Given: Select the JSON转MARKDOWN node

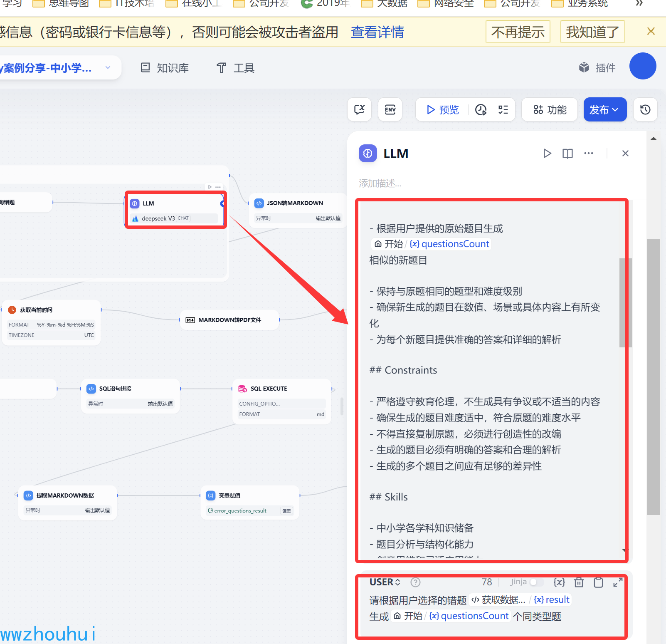Looking at the screenshot, I should click(x=298, y=210).
